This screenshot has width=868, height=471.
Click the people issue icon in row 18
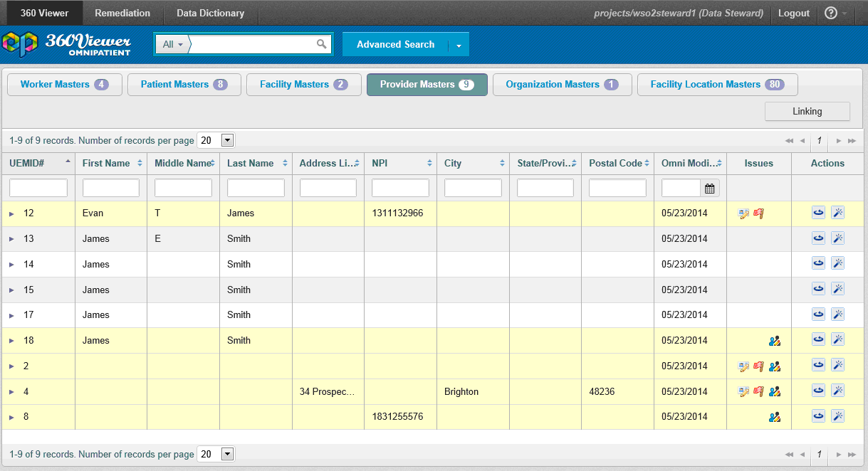775,341
